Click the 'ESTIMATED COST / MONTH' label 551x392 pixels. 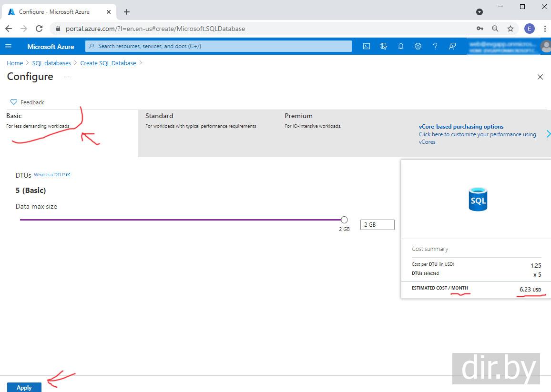click(439, 288)
